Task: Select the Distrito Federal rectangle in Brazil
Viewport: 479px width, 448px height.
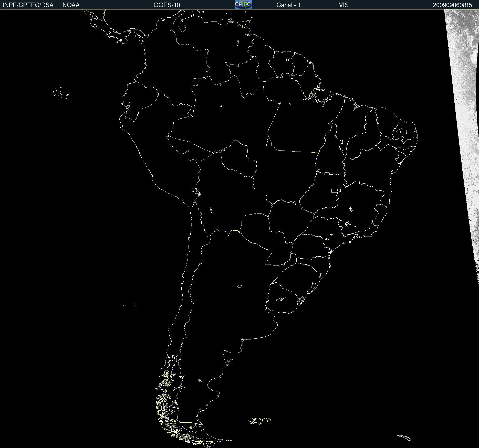Action: click(x=334, y=191)
